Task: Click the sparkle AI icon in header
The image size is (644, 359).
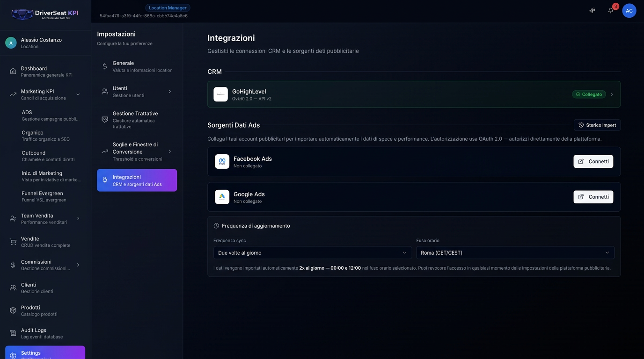Action: [592, 11]
